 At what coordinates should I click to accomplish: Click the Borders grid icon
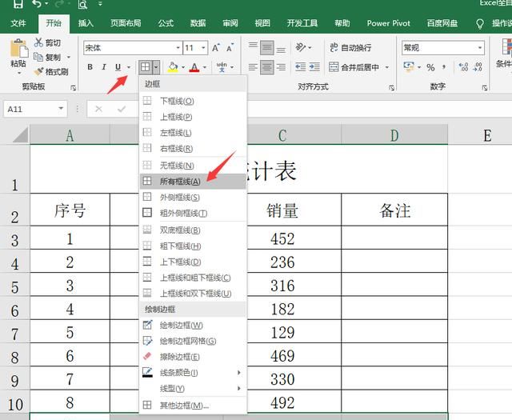tap(146, 67)
